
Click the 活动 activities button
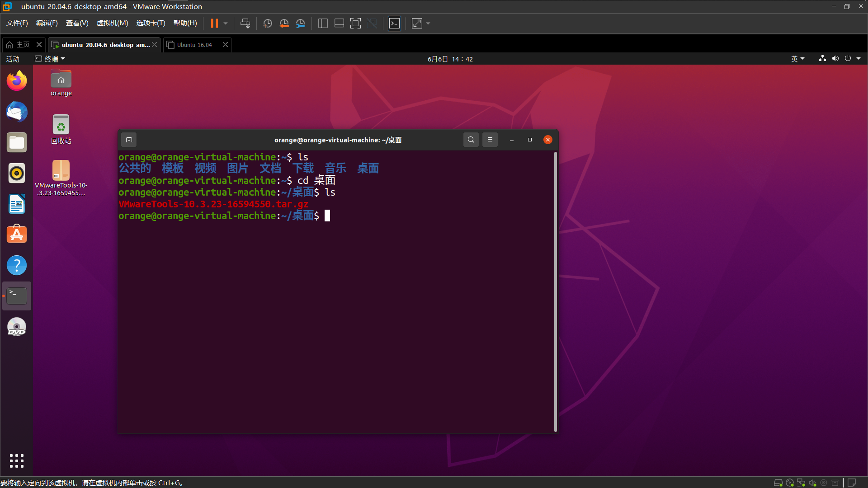click(x=13, y=59)
